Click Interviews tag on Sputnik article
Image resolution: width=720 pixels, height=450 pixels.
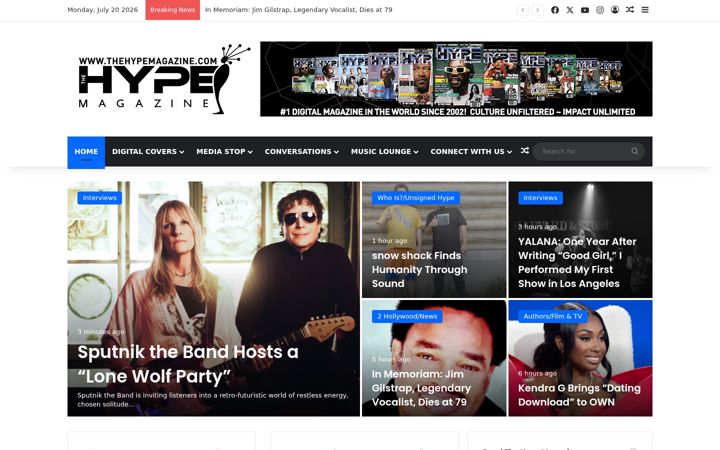click(100, 198)
